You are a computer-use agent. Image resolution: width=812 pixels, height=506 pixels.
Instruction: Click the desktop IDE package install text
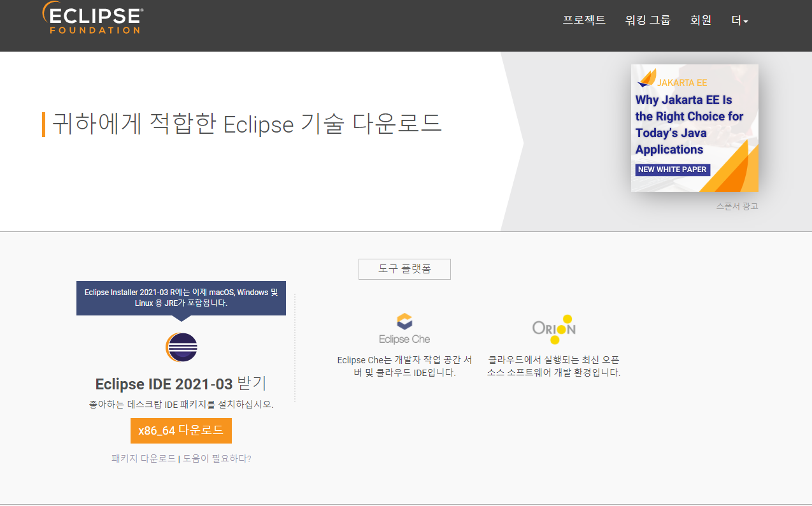[181, 405]
